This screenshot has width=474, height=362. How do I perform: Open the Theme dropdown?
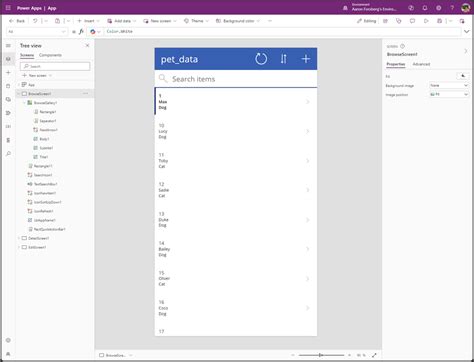click(x=196, y=21)
